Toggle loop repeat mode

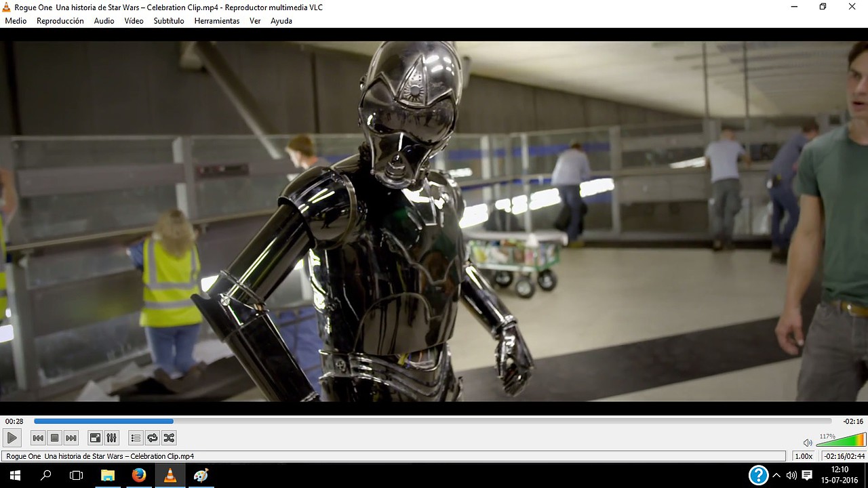click(153, 438)
